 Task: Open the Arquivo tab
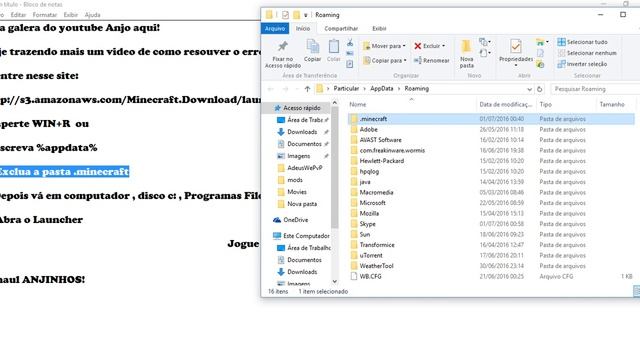(275, 29)
